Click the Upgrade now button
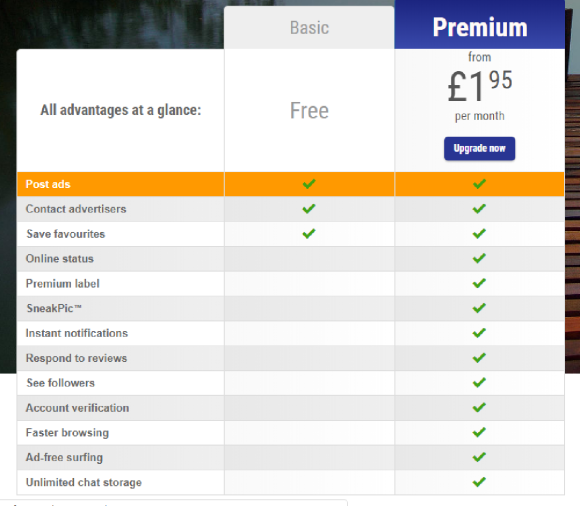 coord(479,148)
